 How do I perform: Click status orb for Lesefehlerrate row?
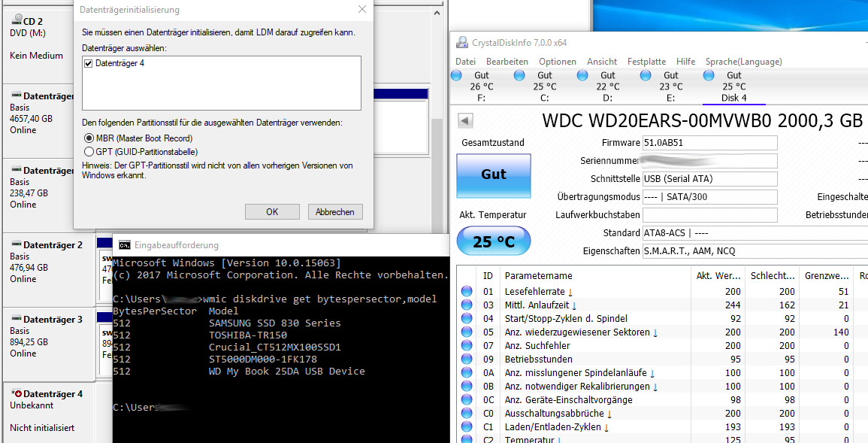pyautogui.click(x=467, y=291)
